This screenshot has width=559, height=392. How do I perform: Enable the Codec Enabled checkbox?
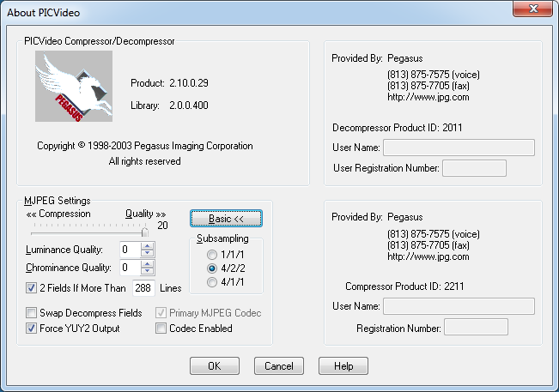(x=161, y=329)
